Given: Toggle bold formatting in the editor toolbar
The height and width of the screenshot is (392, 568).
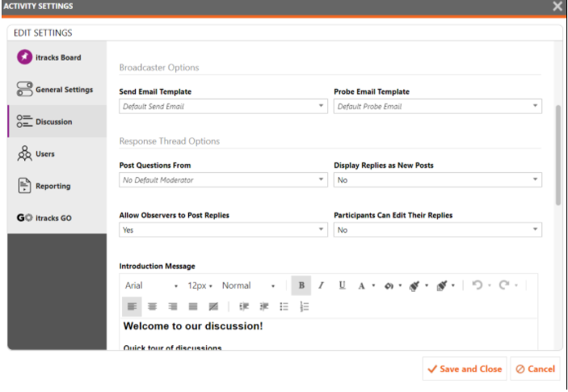Looking at the screenshot, I should 301,285.
